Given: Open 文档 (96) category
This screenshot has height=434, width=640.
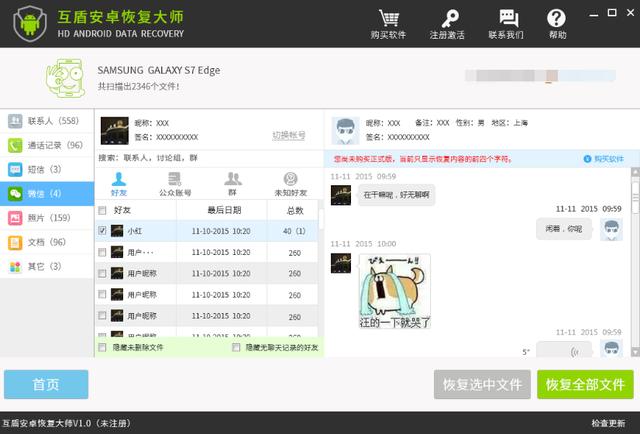Looking at the screenshot, I should coord(47,242).
